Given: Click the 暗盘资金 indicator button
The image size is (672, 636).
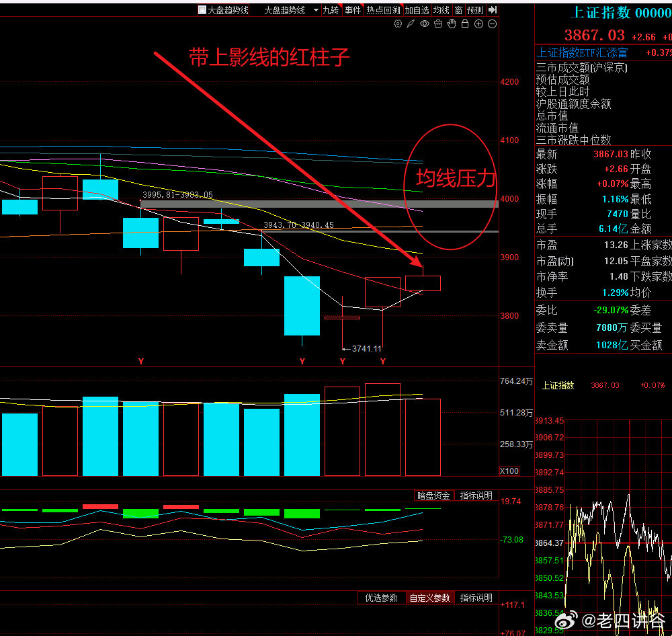Looking at the screenshot, I should 433,495.
